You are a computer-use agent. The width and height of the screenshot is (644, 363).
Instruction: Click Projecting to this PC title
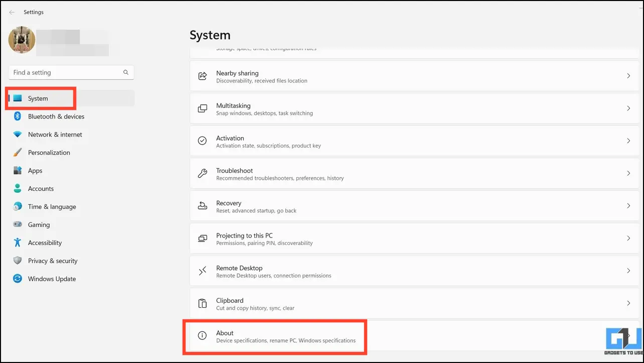(244, 235)
